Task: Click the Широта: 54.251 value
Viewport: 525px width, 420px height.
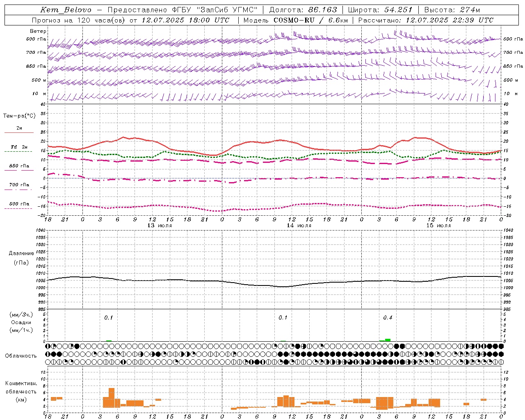Action: tap(380, 10)
